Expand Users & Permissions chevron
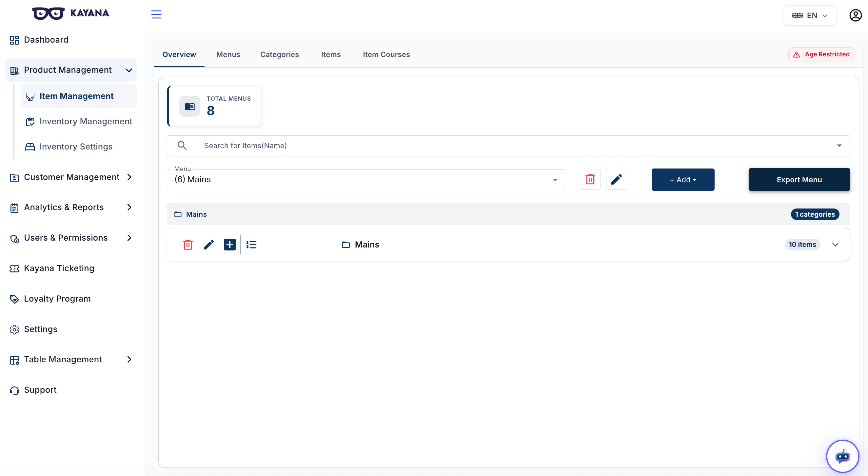The height and width of the screenshot is (476, 868). click(x=129, y=238)
